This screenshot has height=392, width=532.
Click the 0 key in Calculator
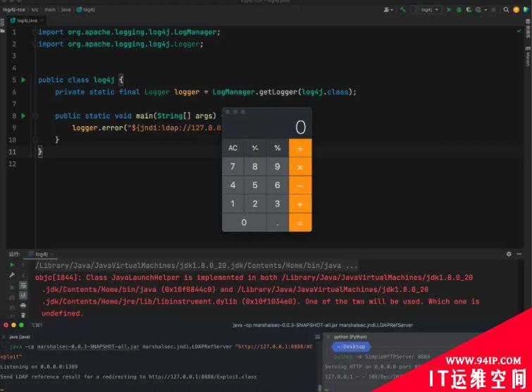click(244, 223)
